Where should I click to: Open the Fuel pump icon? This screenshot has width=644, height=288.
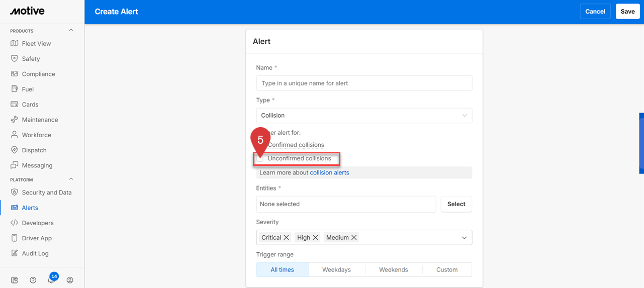(14, 89)
